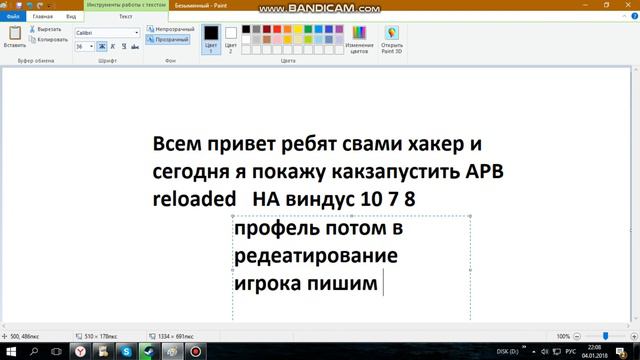Toggle underline text formatting
The height and width of the screenshot is (360, 640).
tap(124, 47)
